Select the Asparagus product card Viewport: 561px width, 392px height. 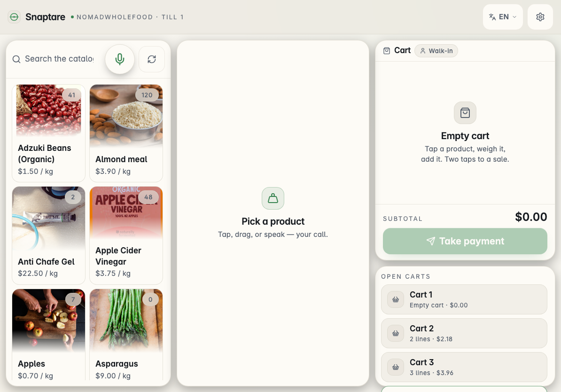pyautogui.click(x=126, y=335)
